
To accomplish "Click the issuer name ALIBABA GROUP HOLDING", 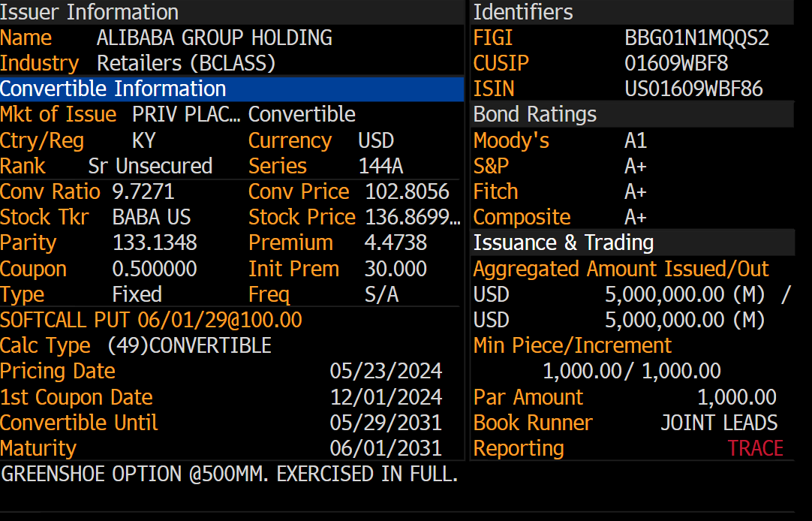I will (x=215, y=38).
